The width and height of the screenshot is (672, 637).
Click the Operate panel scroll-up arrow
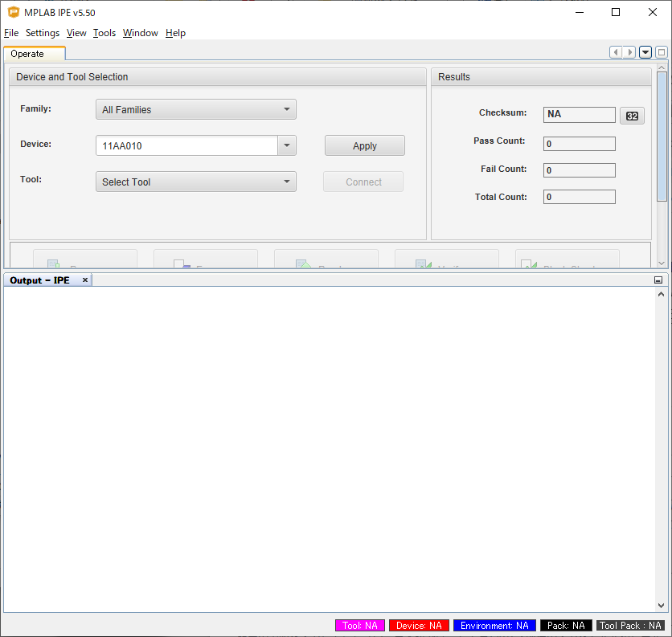(662, 67)
